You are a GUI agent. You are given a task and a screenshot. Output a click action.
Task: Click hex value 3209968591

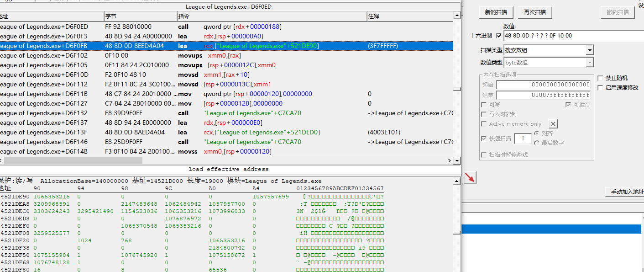(x=52, y=204)
